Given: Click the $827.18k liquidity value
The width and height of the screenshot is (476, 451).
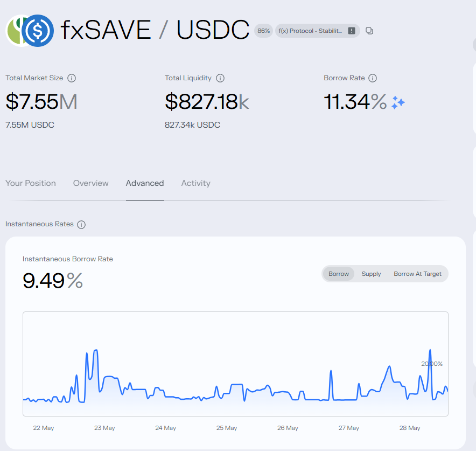Looking at the screenshot, I should pos(207,101).
